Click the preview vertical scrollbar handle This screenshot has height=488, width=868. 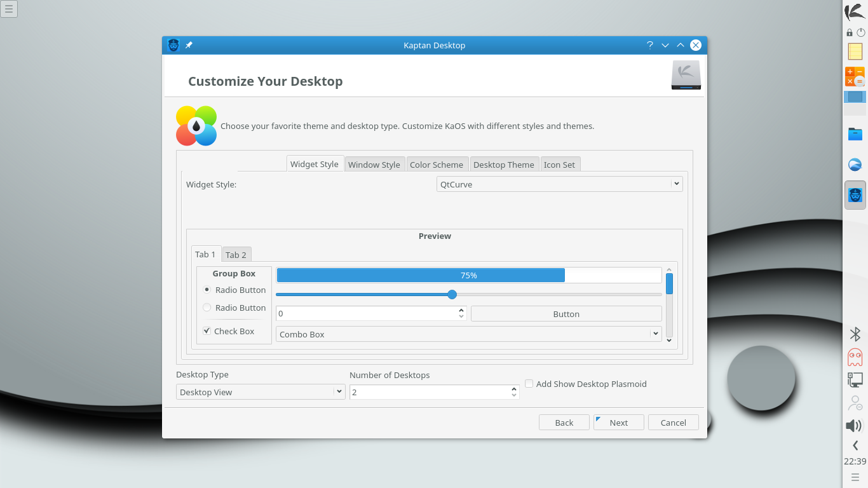pyautogui.click(x=669, y=283)
